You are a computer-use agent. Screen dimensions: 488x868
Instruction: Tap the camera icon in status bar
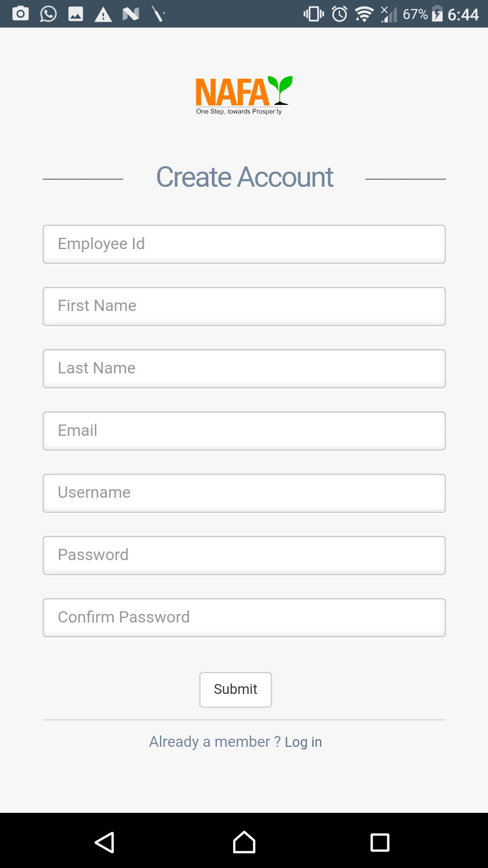20,14
